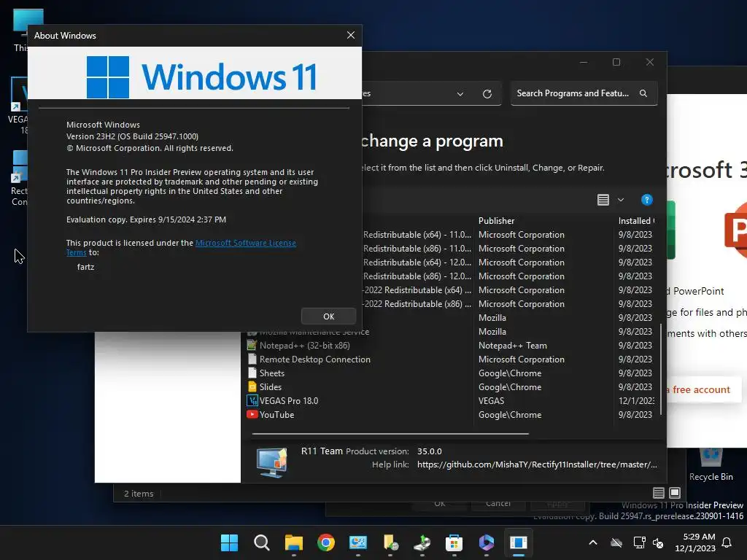Open the notification bell
This screenshot has height=560, width=747.
click(727, 542)
